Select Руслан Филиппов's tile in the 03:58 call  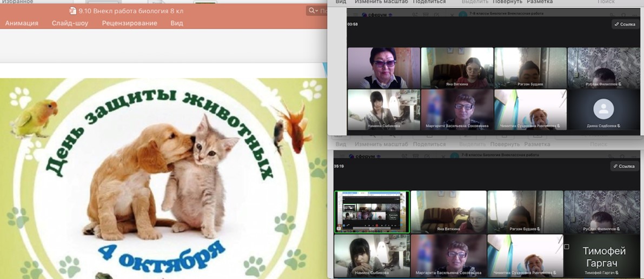[x=604, y=68]
